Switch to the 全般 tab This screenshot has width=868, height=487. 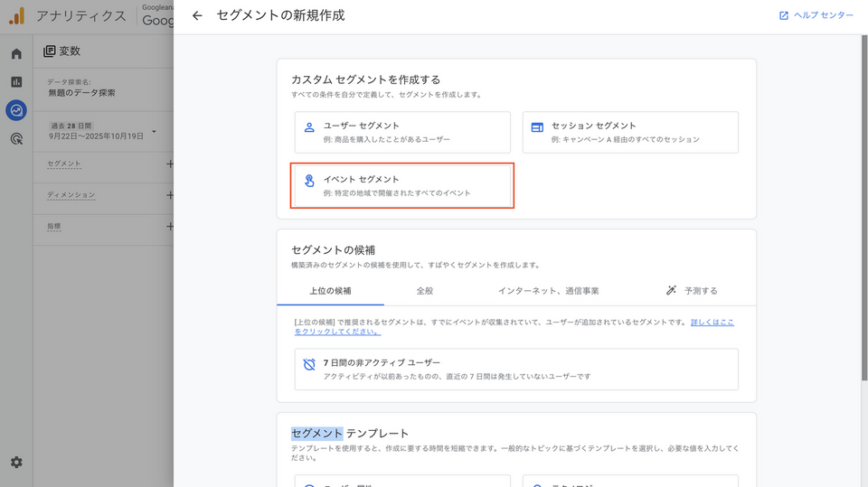pyautogui.click(x=425, y=291)
